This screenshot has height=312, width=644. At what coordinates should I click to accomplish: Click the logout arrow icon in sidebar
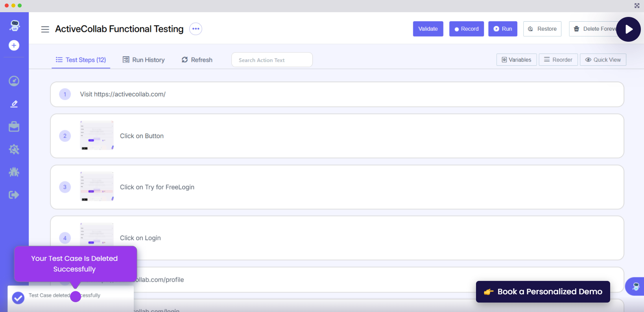(14, 195)
